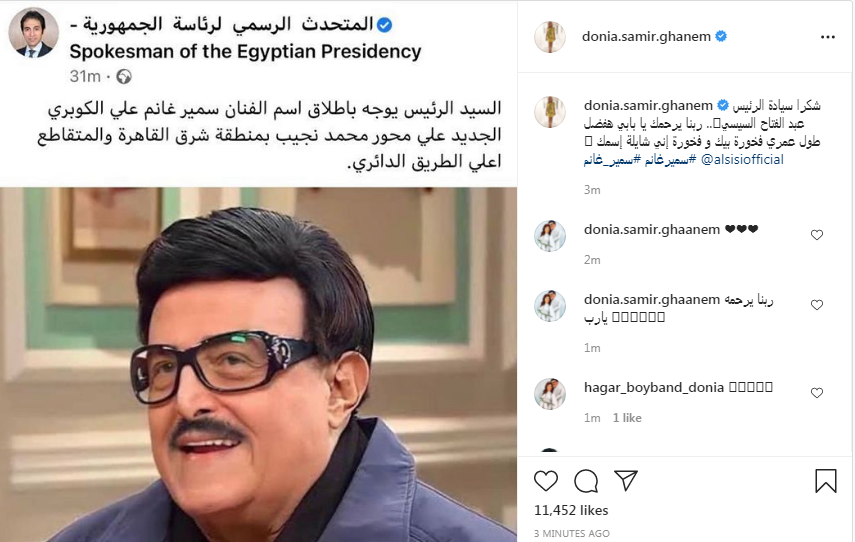Screen dimensions: 855x542
Task: Click the globe public-visibility icon
Action: (x=124, y=76)
